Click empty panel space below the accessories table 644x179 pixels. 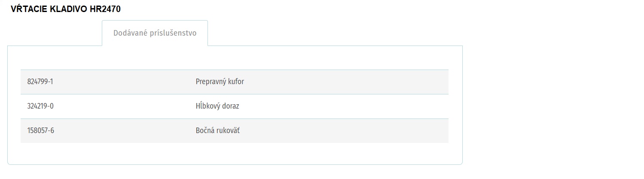[x=235, y=153]
